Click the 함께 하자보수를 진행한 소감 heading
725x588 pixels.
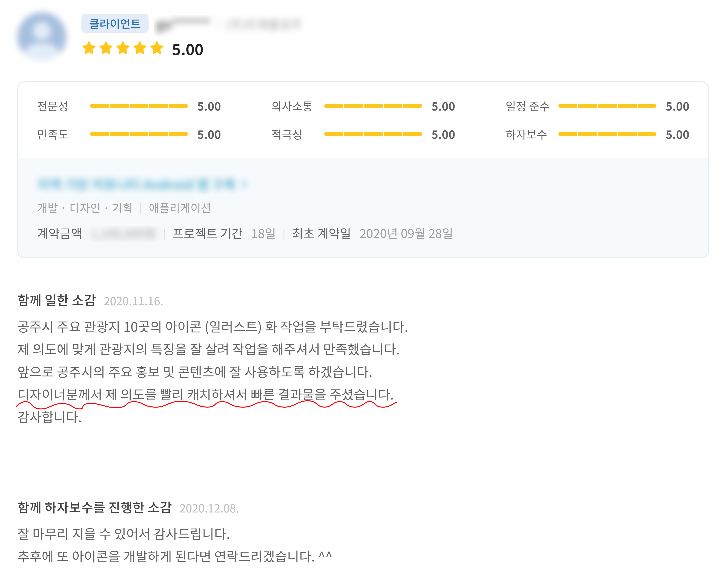[x=95, y=507]
